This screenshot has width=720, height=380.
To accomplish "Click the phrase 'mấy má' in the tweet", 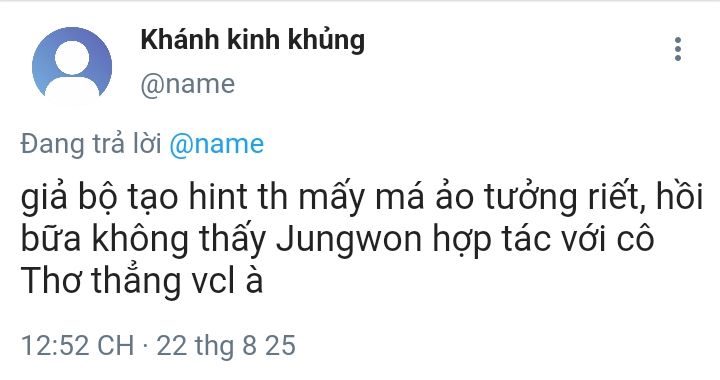I will 361,198.
